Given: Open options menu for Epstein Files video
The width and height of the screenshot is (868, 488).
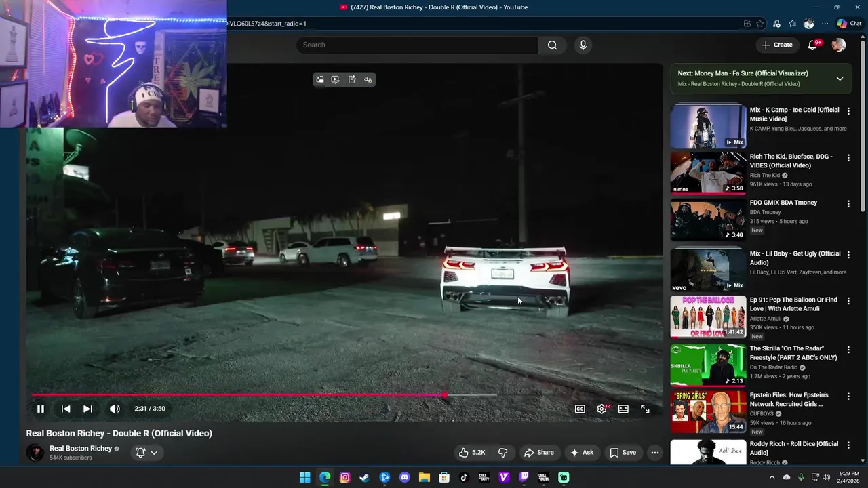Looking at the screenshot, I should point(848,396).
